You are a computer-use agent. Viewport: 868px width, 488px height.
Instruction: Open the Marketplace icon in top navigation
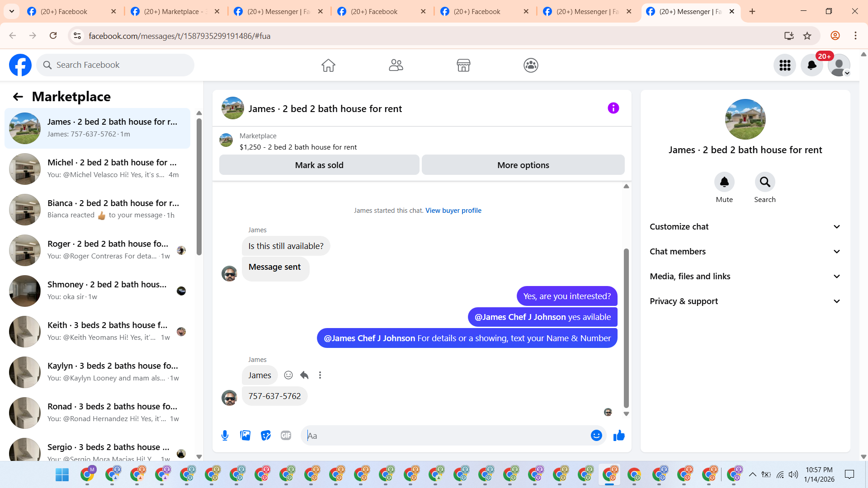463,66
